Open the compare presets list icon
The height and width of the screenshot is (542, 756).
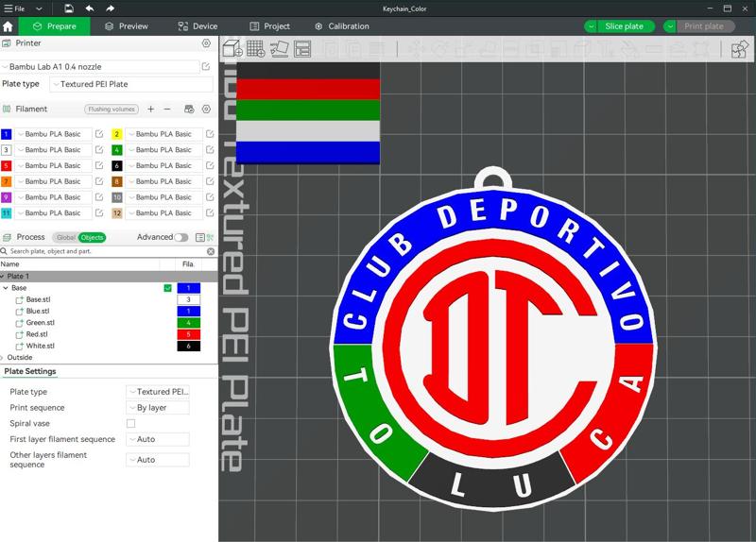[200, 238]
